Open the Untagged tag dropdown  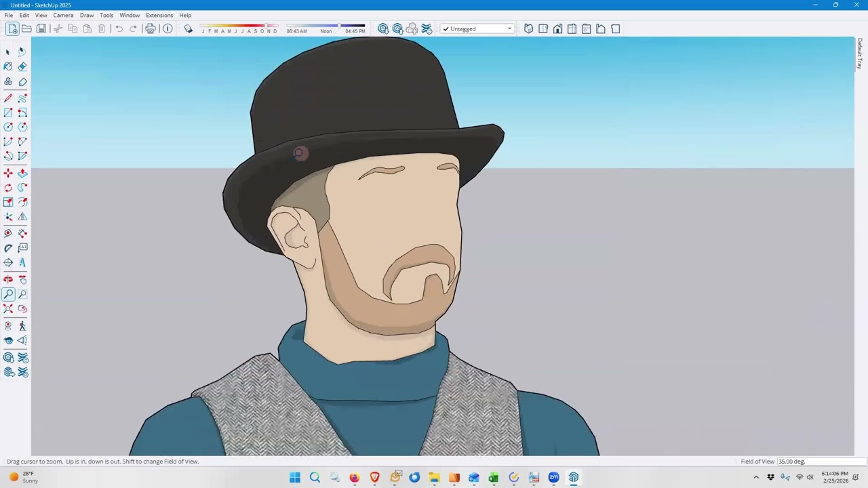(x=477, y=28)
